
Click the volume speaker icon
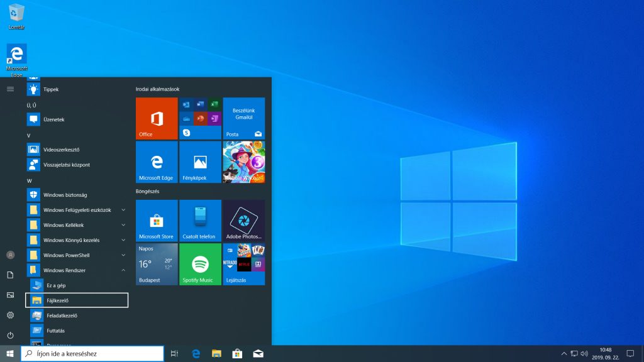584,353
